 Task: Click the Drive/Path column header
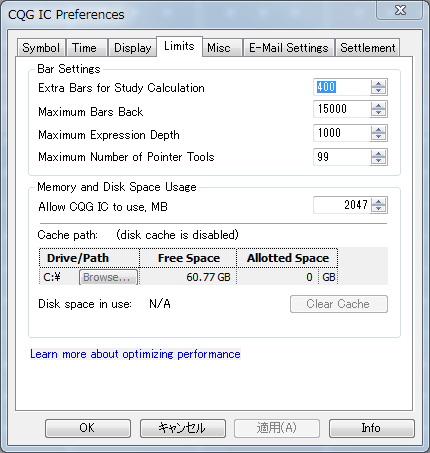(x=89, y=258)
